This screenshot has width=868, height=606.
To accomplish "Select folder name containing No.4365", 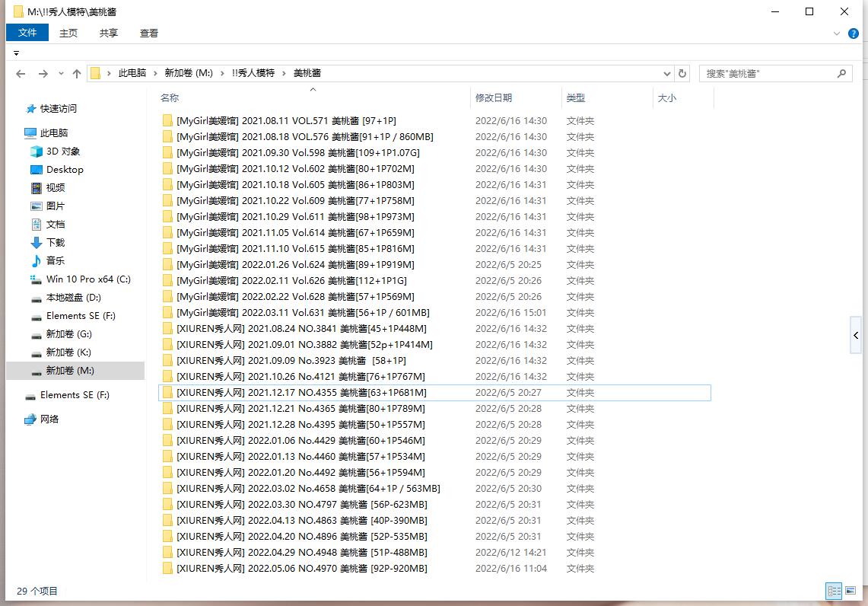I will click(x=300, y=409).
